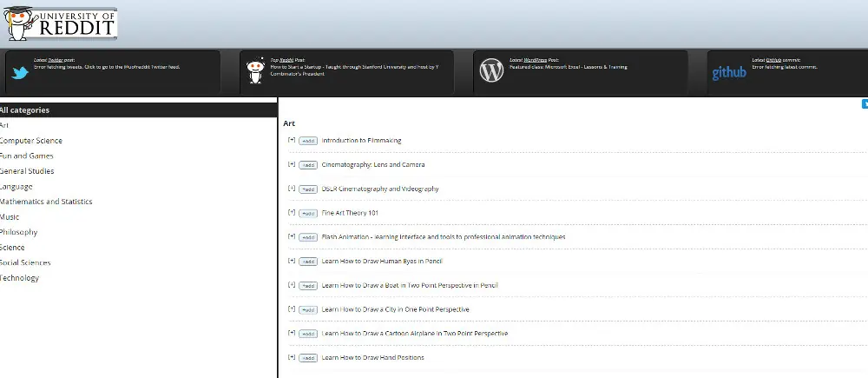Add Learn How to Draw Human Eyes course
Image resolution: width=868 pixels, height=378 pixels.
(x=308, y=262)
